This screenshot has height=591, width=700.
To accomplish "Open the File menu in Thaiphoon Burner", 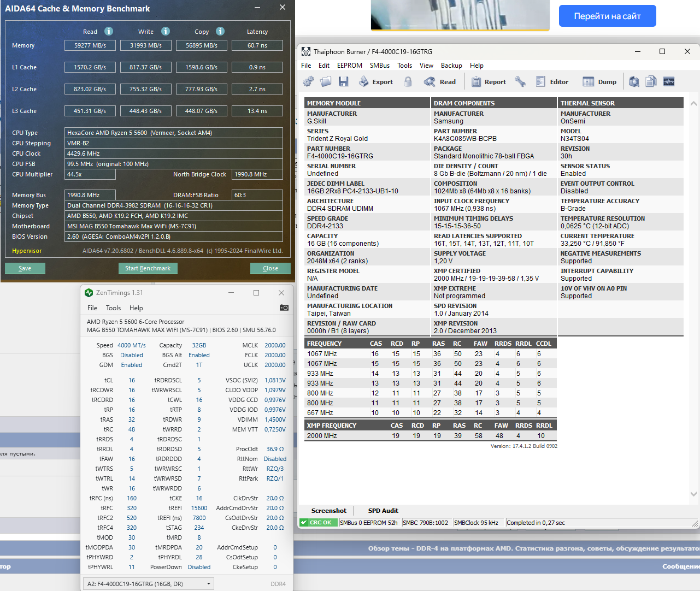I will click(306, 66).
